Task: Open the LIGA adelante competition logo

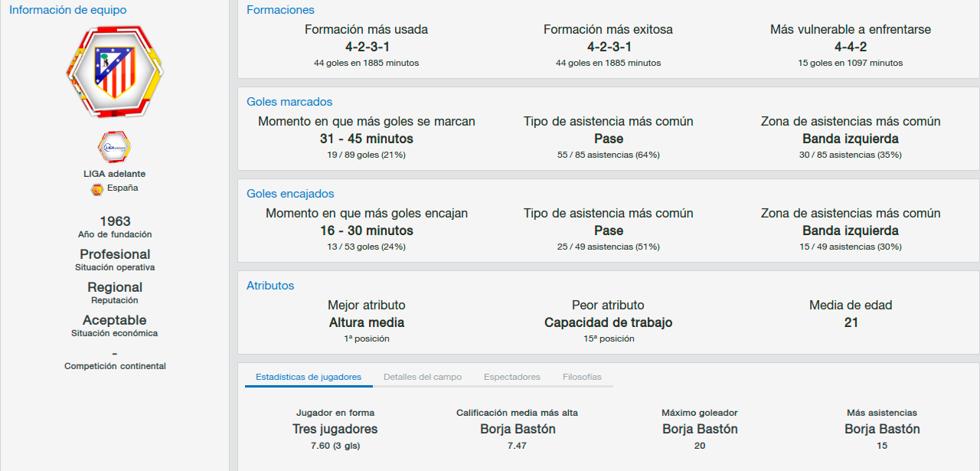Action: [x=115, y=147]
